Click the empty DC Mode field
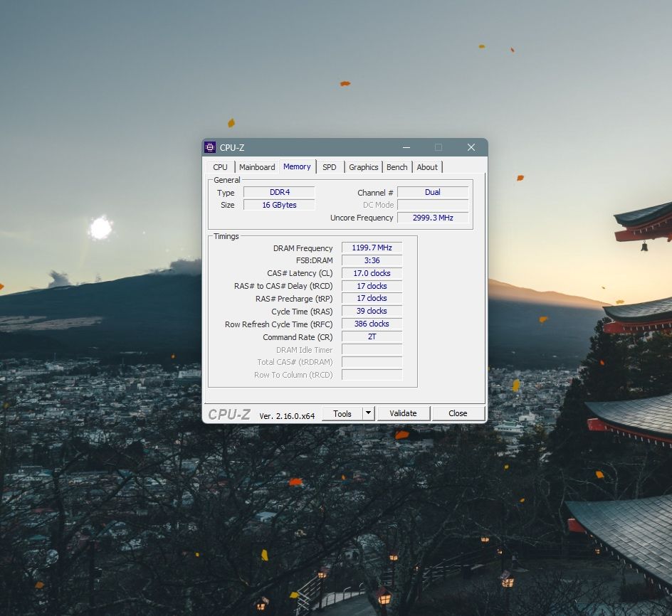This screenshot has height=616, width=672. point(433,205)
